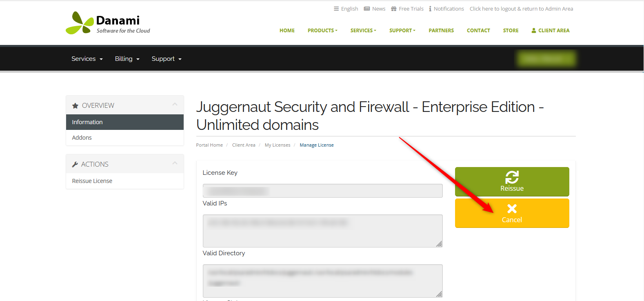Image resolution: width=644 pixels, height=301 pixels.
Task: Expand the Billing menu in the black bar
Action: coord(127,59)
